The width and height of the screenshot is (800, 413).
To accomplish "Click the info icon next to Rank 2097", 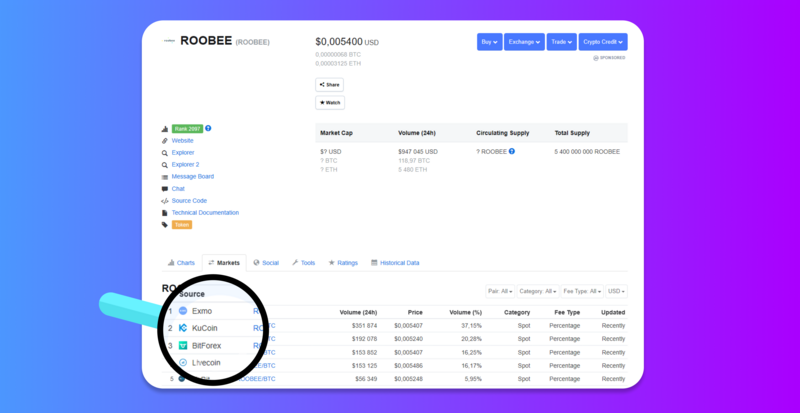I will click(x=208, y=128).
